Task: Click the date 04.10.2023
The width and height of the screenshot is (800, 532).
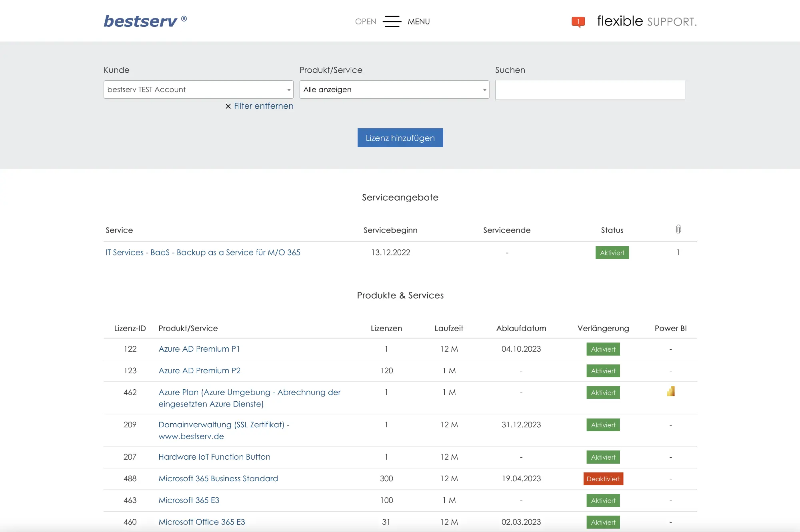Action: coord(521,349)
